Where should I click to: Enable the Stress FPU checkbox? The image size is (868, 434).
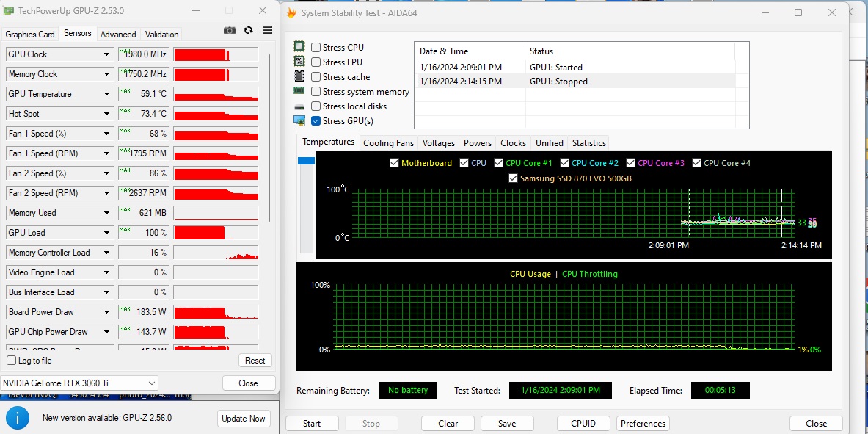pos(316,62)
